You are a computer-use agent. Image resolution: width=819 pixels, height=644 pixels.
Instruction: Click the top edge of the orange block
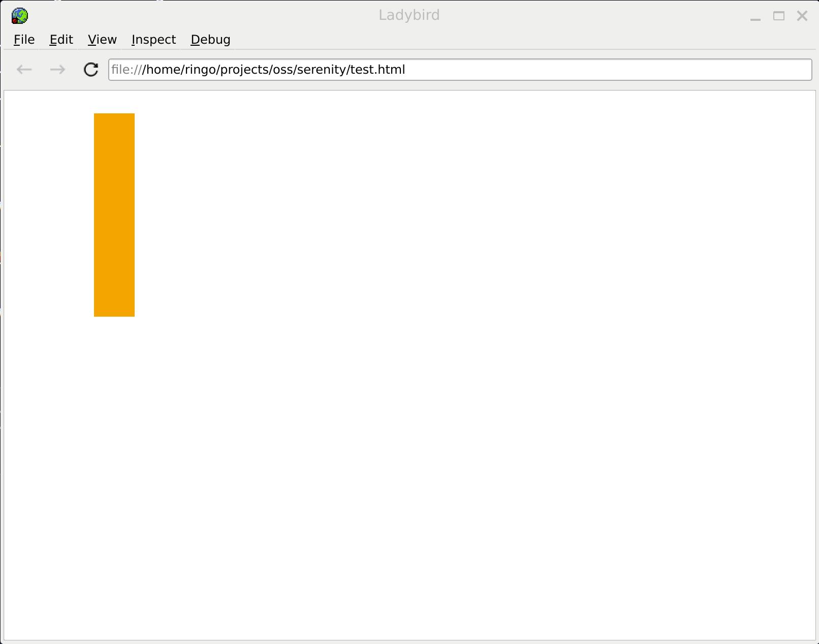click(x=114, y=115)
